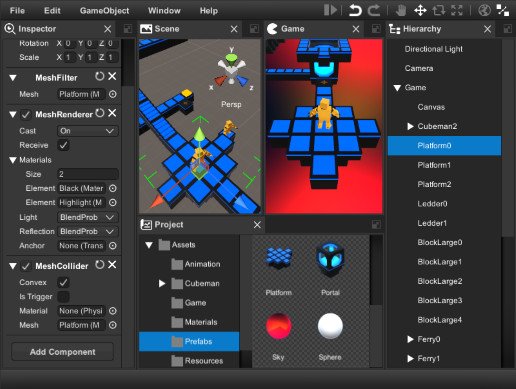Image resolution: width=516 pixels, height=389 pixels.
Task: Click the pivot mode icon at toolbar end
Action: [503, 10]
